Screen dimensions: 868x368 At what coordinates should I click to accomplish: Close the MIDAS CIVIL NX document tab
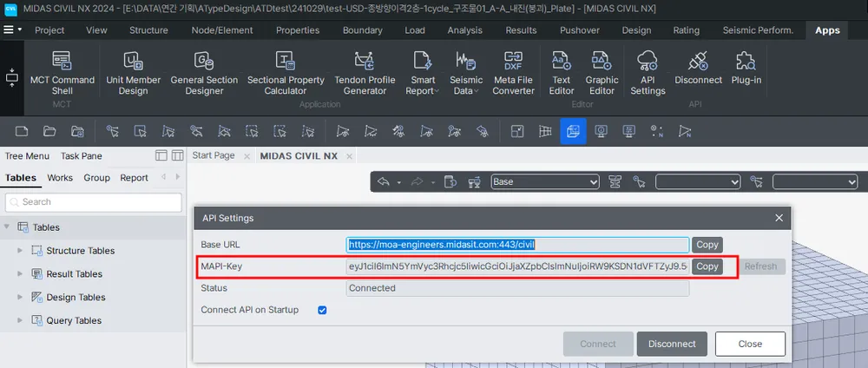[x=349, y=156]
